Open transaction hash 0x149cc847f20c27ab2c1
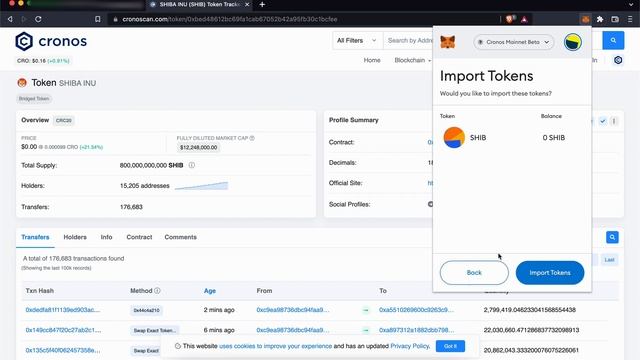 pyautogui.click(x=63, y=330)
